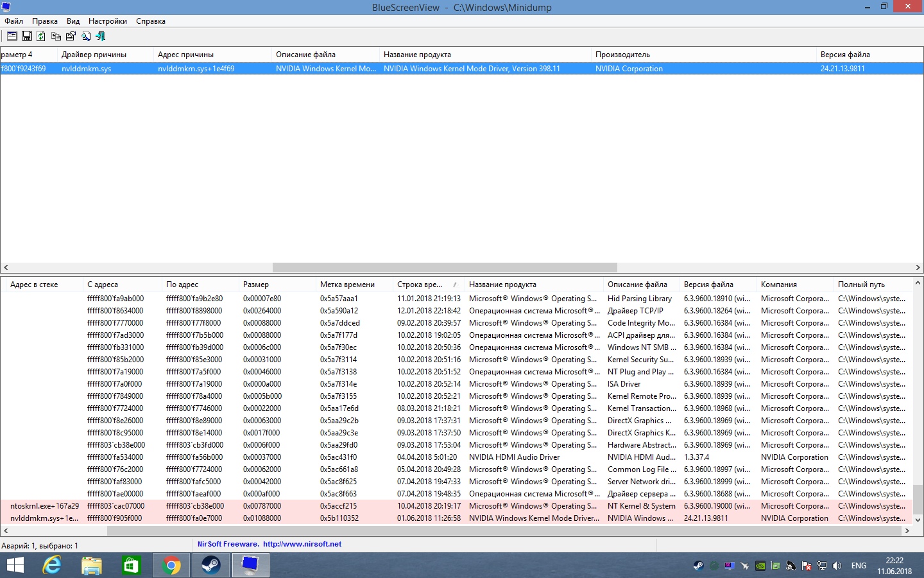924x578 pixels.
Task: Open the Справка menu
Action: click(x=151, y=21)
